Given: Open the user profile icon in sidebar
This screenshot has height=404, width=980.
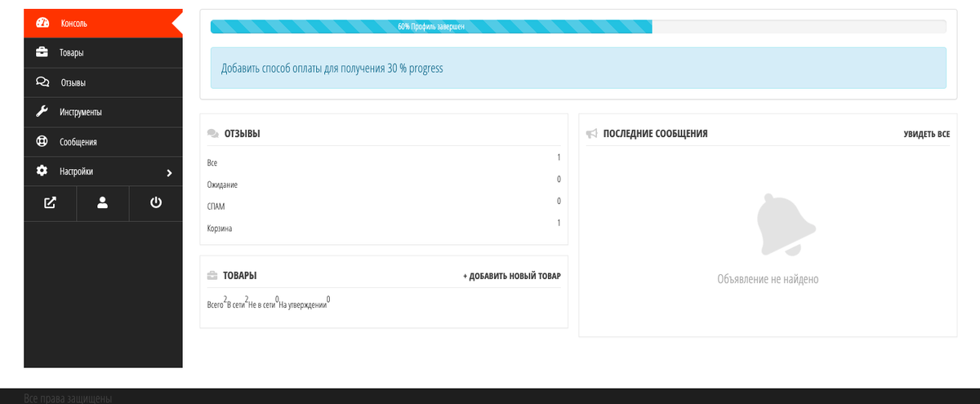Looking at the screenshot, I should pos(103,203).
